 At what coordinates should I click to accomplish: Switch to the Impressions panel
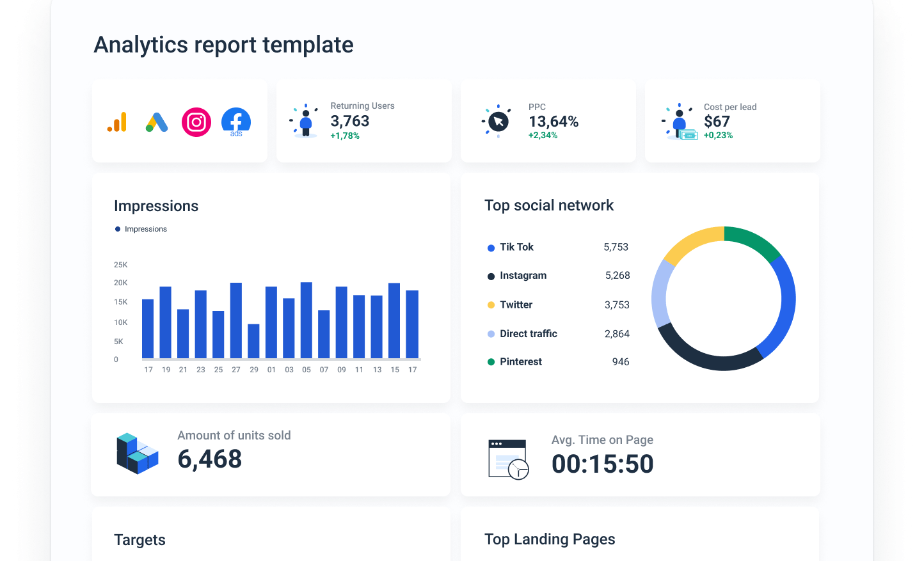point(156,205)
